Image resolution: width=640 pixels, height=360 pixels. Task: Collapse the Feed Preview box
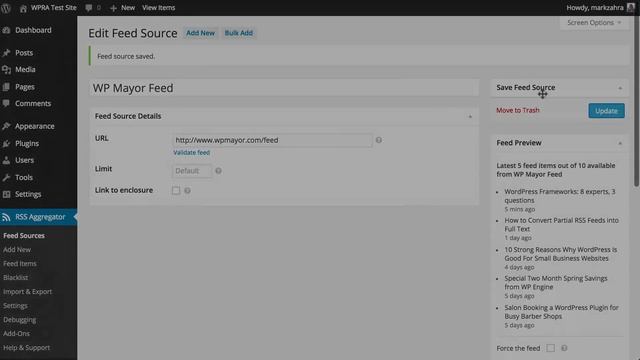pyautogui.click(x=620, y=143)
